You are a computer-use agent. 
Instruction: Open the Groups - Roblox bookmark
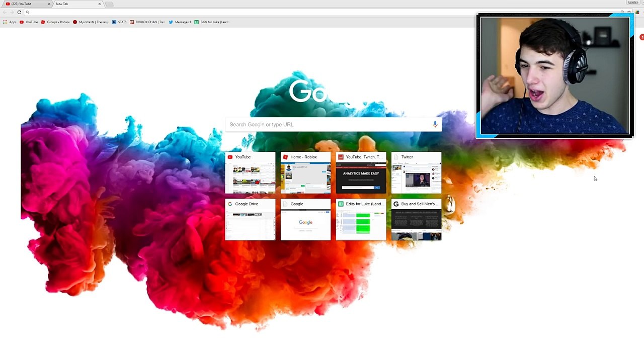coord(55,22)
